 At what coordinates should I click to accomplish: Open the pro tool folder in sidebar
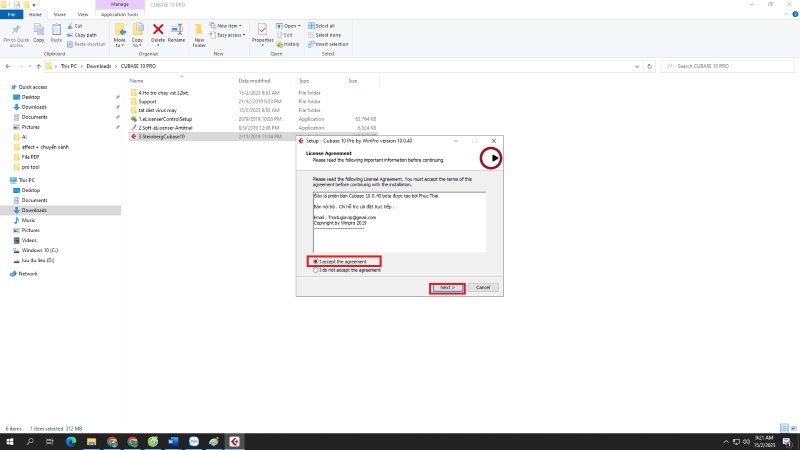[x=30, y=167]
